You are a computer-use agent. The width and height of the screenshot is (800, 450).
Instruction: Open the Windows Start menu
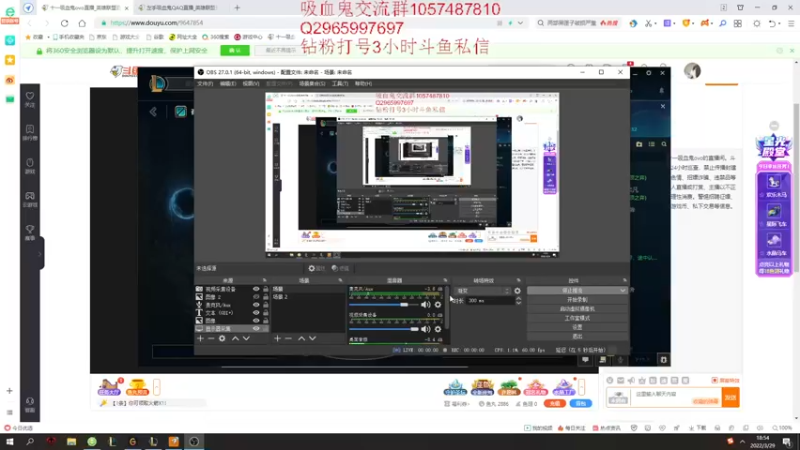pyautogui.click(x=9, y=441)
